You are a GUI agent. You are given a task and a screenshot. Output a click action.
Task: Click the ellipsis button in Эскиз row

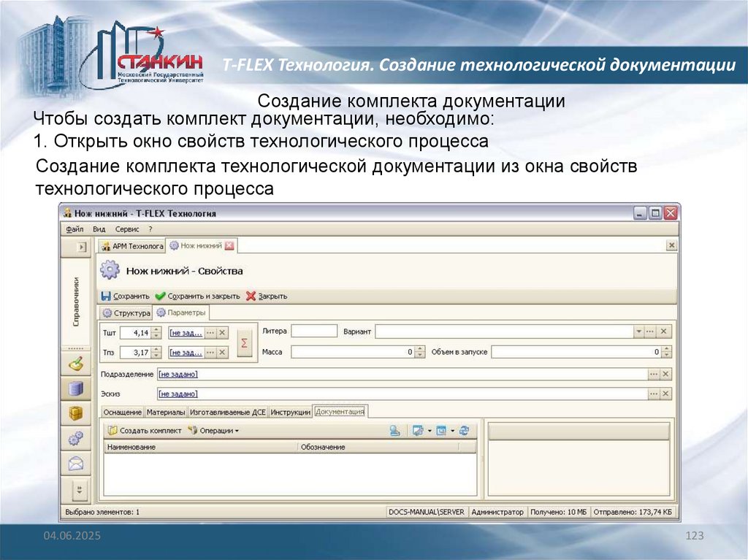[x=654, y=394]
